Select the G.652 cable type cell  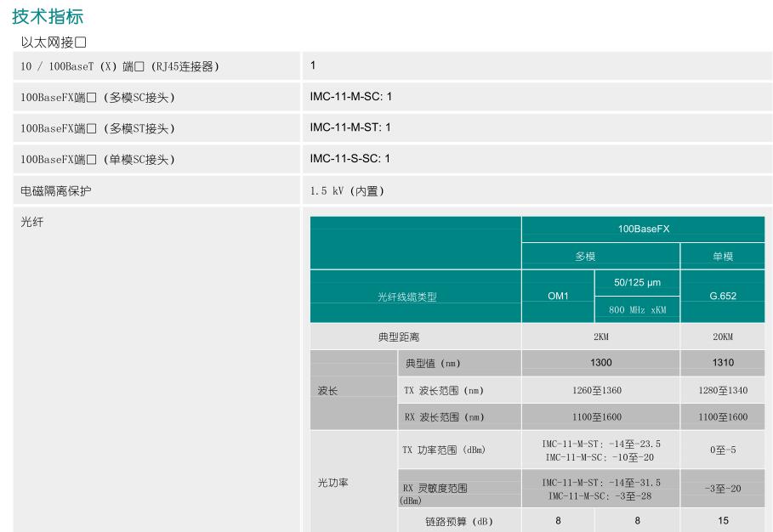pyautogui.click(x=722, y=297)
